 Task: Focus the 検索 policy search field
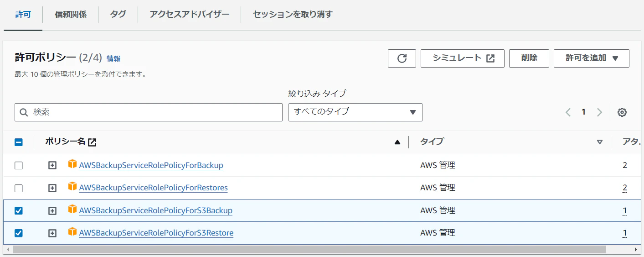(149, 112)
